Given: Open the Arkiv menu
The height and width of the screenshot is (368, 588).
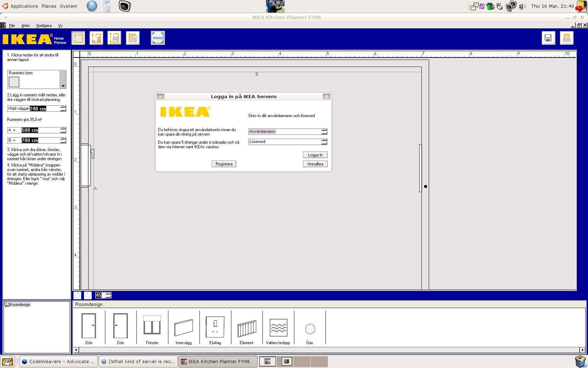Looking at the screenshot, I should (x=26, y=26).
